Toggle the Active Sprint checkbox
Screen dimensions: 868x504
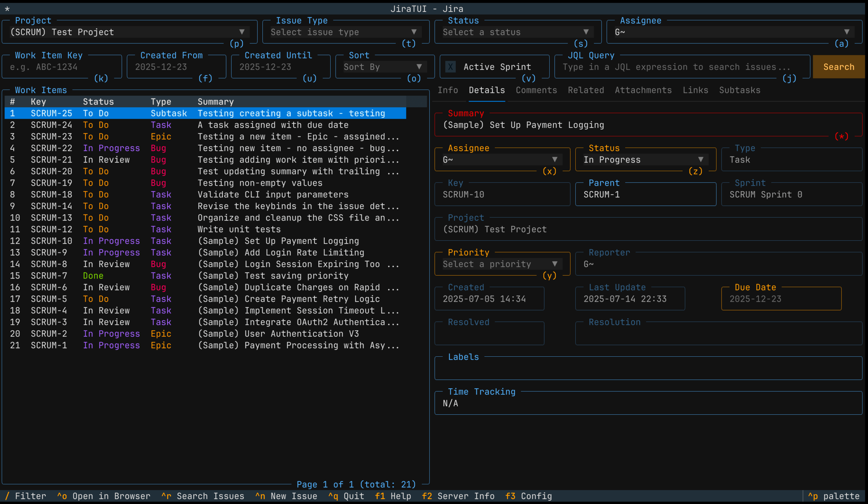(450, 67)
